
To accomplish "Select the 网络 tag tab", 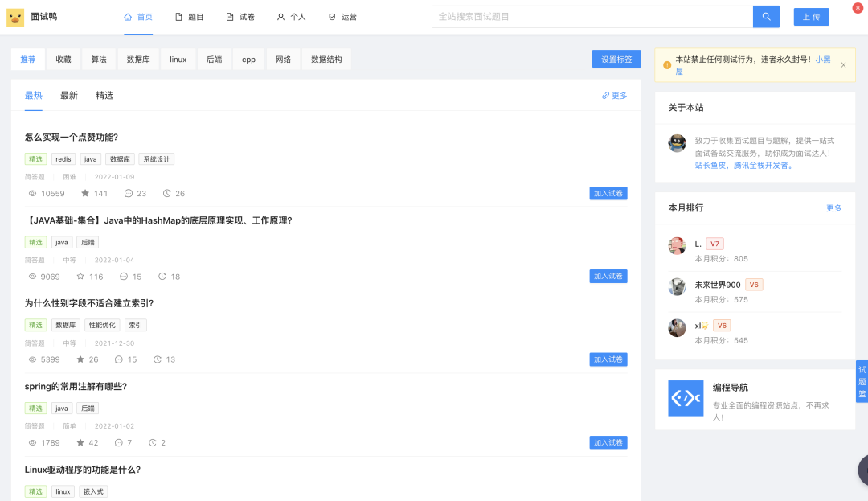I will (284, 60).
